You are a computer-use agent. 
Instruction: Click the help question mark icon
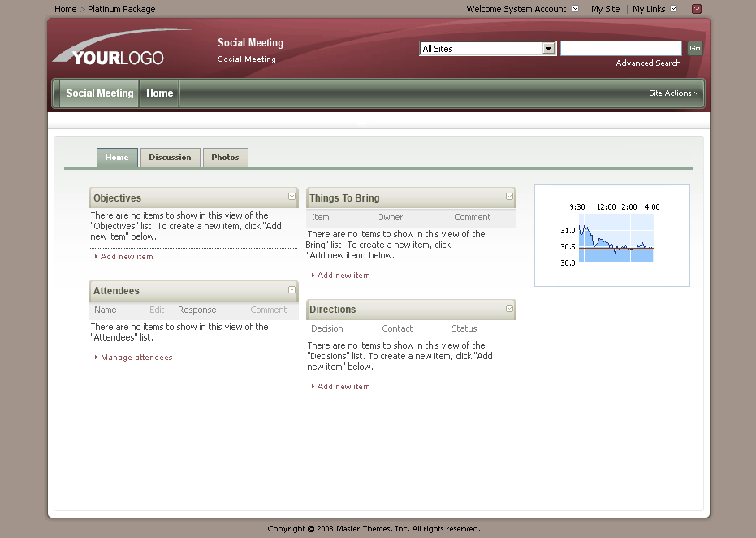pyautogui.click(x=696, y=9)
